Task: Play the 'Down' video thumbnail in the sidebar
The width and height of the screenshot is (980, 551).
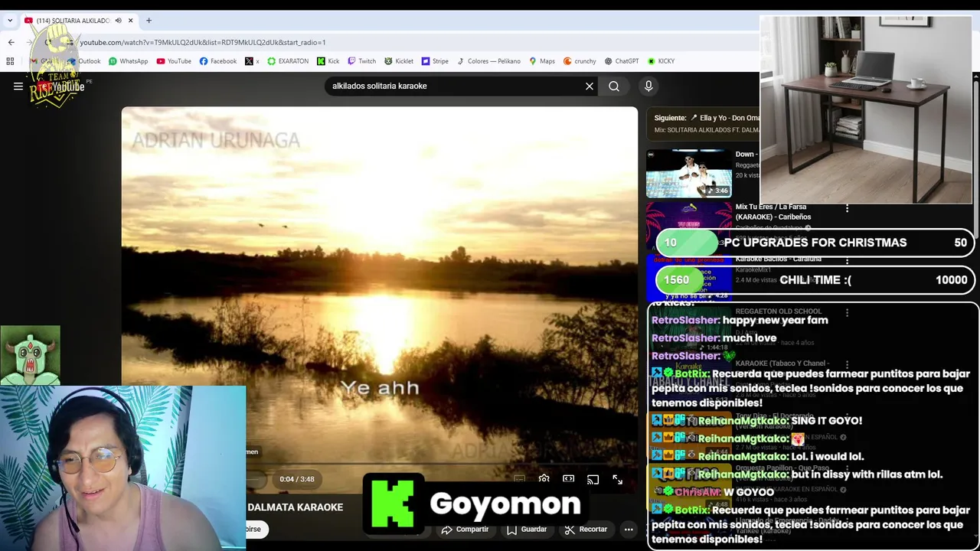Action: (689, 174)
